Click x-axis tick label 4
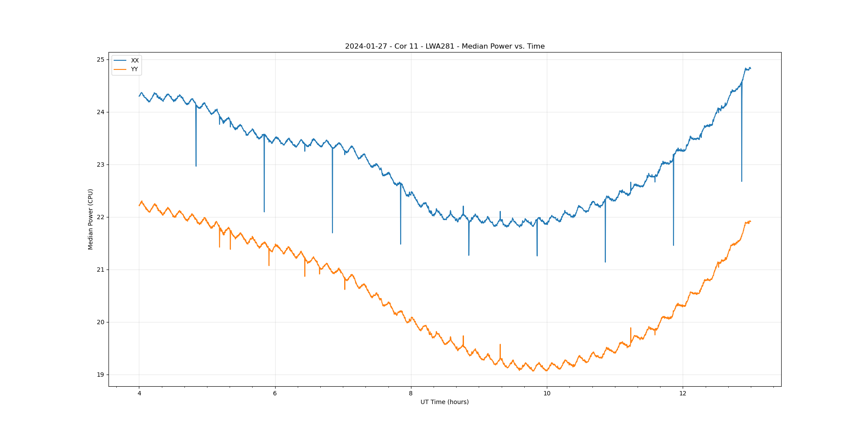The height and width of the screenshot is (434, 868). click(139, 394)
